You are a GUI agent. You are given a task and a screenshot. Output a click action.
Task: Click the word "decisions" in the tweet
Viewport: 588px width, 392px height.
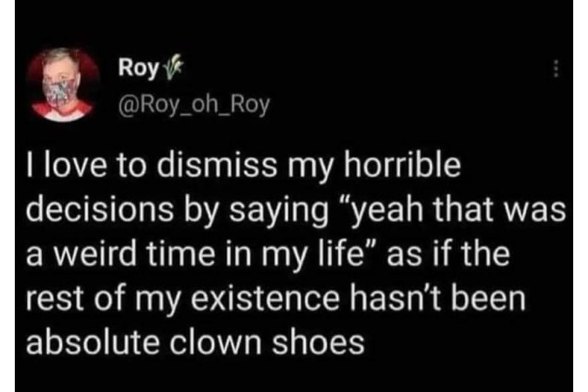(x=100, y=209)
